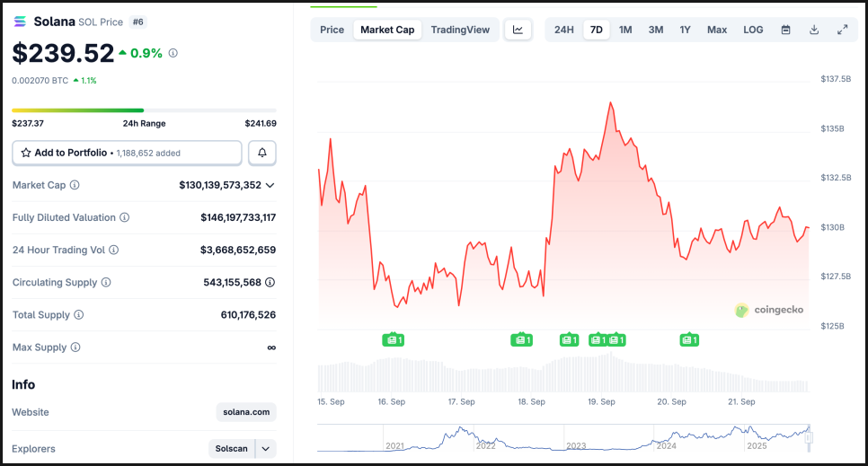Viewport: 868px width, 466px height.
Task: Choose the 1Y time range
Action: (x=686, y=30)
